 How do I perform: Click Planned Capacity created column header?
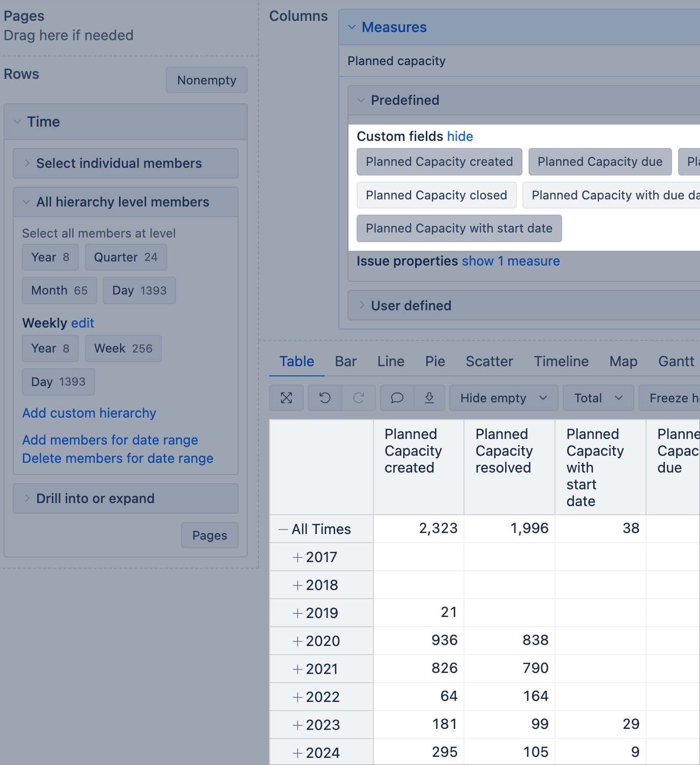point(413,451)
